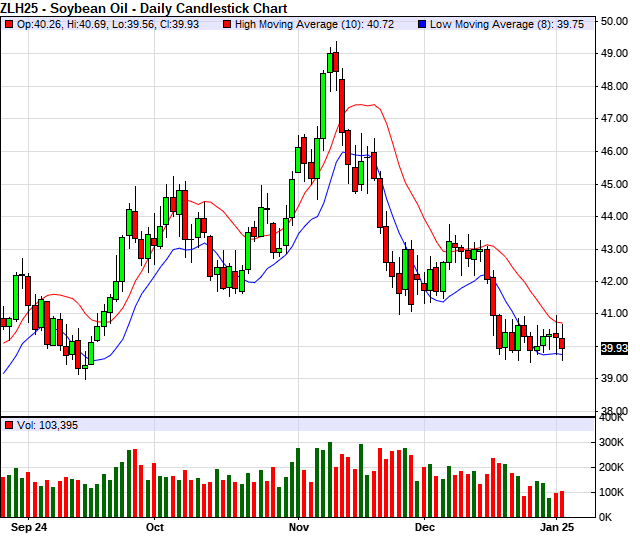Image resolution: width=640 pixels, height=536 pixels.
Task: Choose the Dec date axis label
Action: point(425,525)
